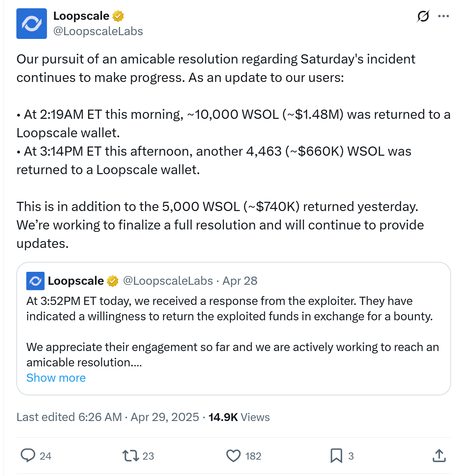View edit history via Last edited timestamp
The image size is (462, 476).
click(x=107, y=417)
